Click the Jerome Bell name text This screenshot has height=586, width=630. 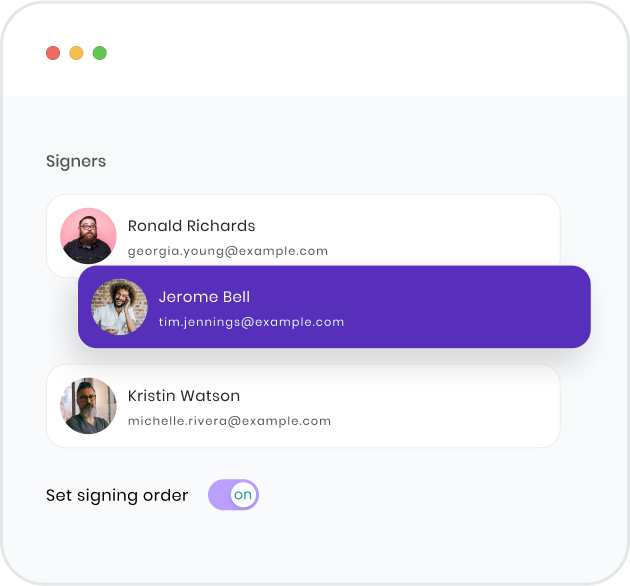pyautogui.click(x=205, y=297)
